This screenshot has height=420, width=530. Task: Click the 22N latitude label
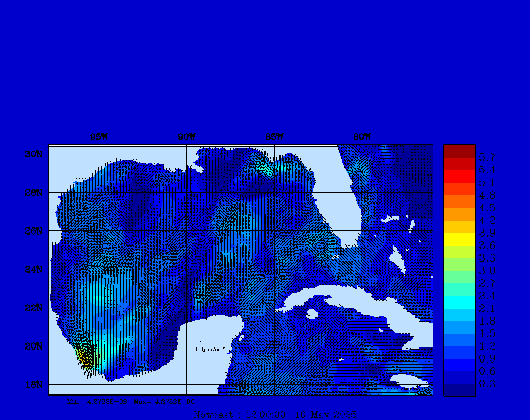click(35, 308)
